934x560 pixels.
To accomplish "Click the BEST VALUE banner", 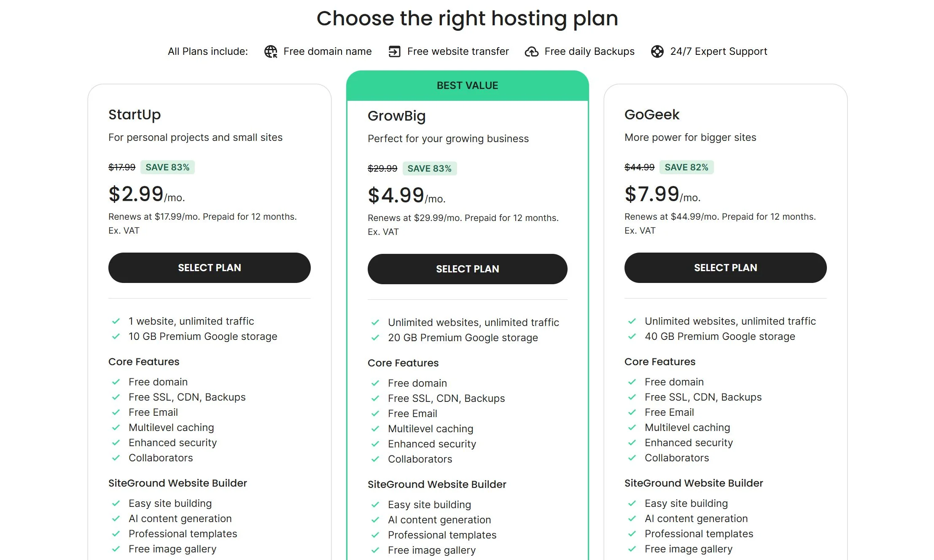I will click(467, 85).
